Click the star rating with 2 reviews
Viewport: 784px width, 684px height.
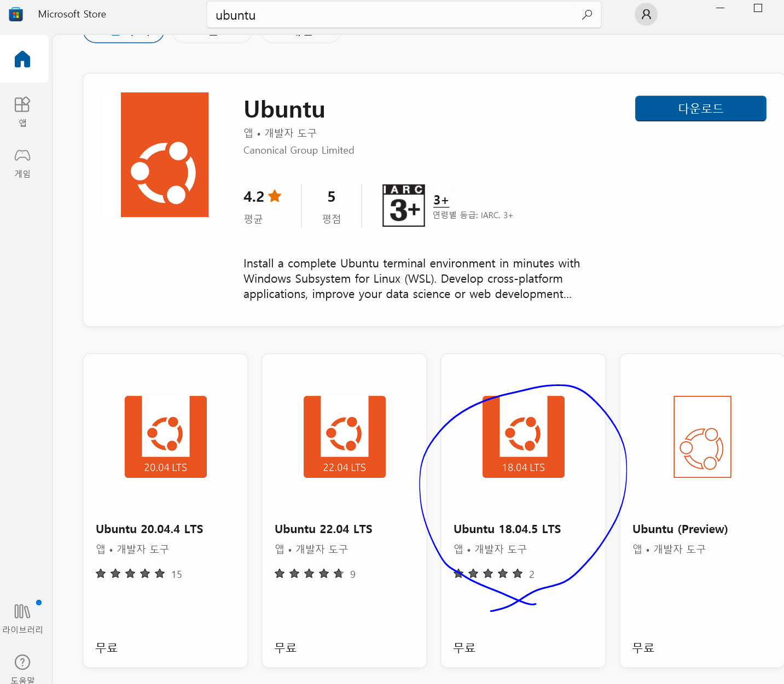click(494, 574)
